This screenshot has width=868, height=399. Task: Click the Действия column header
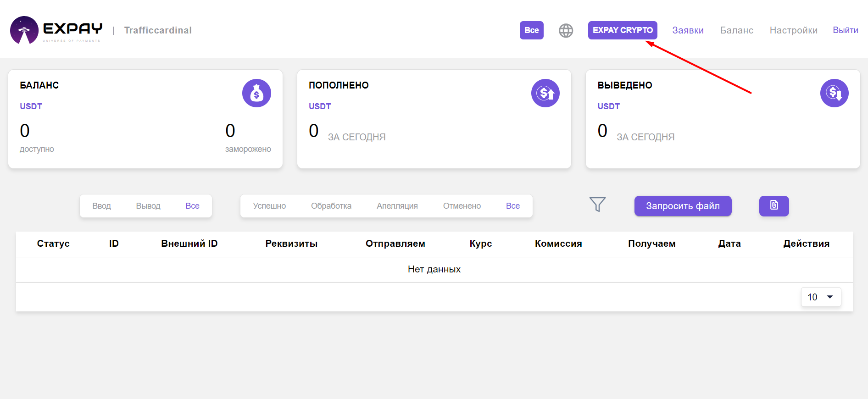pyautogui.click(x=806, y=244)
